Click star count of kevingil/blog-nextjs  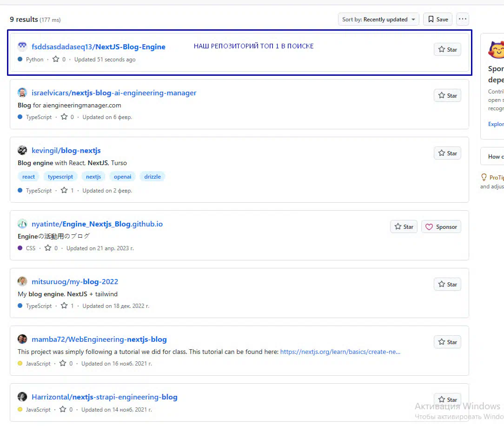click(67, 190)
